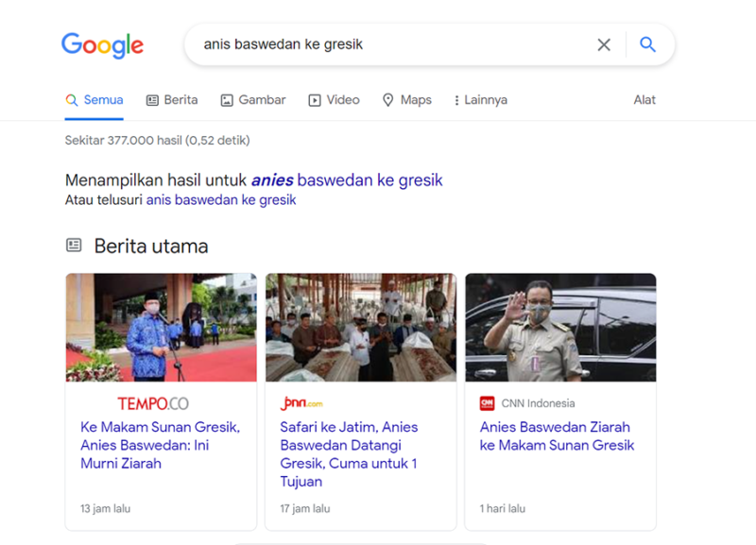The height and width of the screenshot is (545, 756).
Task: Click the Maps pin icon
Action: click(388, 100)
